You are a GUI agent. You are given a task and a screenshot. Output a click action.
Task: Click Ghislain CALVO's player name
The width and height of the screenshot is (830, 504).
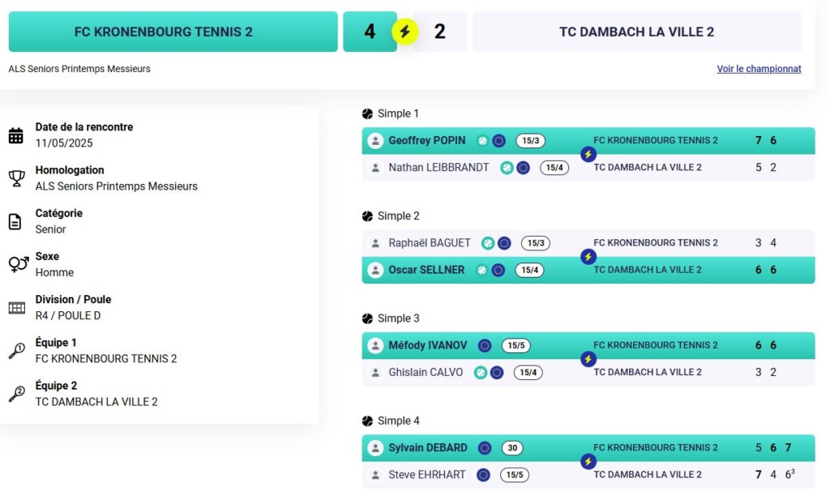426,372
